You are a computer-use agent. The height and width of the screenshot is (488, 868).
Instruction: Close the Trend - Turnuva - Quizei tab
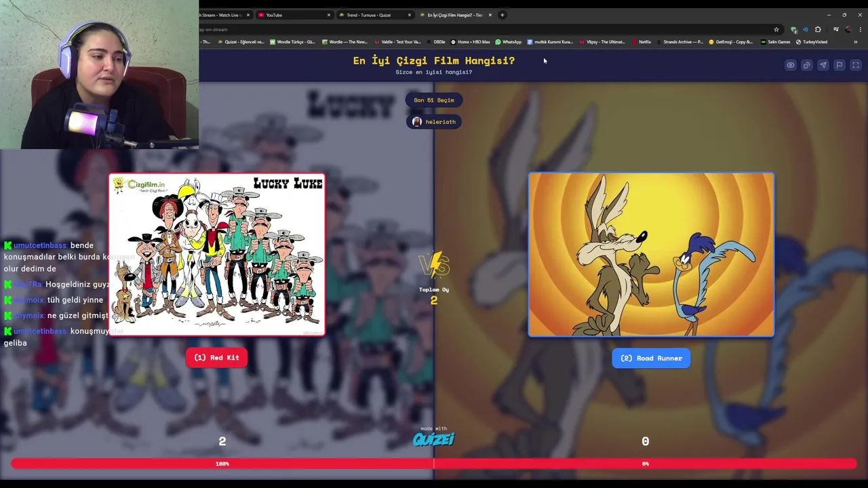[x=410, y=15]
